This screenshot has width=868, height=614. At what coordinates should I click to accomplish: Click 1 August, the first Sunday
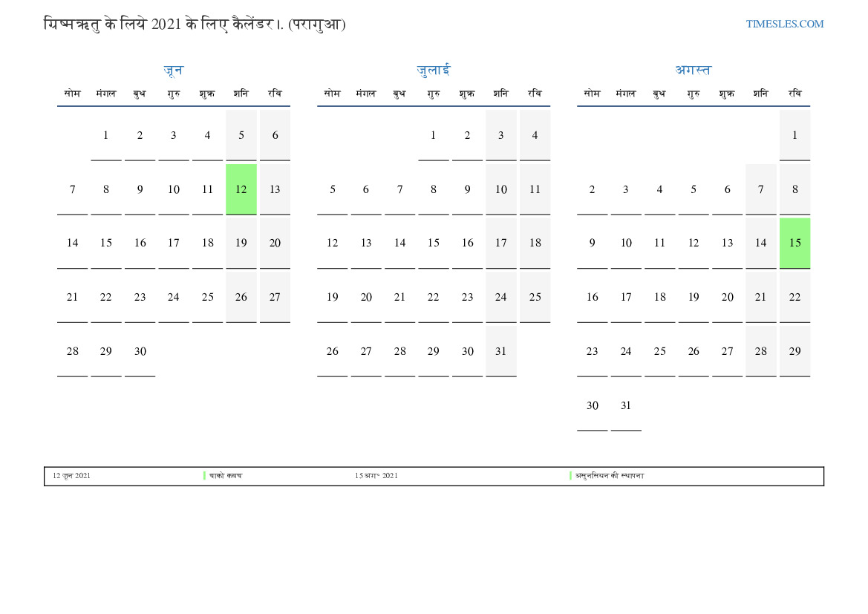click(794, 135)
